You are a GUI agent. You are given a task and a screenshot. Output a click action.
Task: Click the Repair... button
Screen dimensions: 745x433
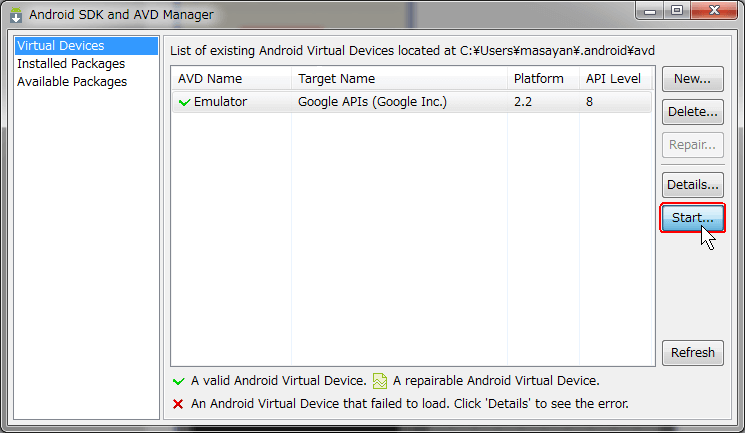(692, 144)
